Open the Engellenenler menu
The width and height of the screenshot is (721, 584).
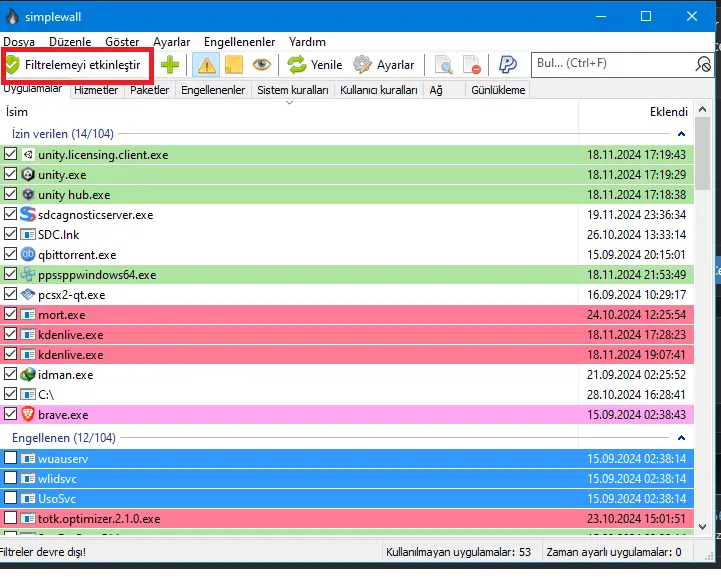pyautogui.click(x=240, y=42)
